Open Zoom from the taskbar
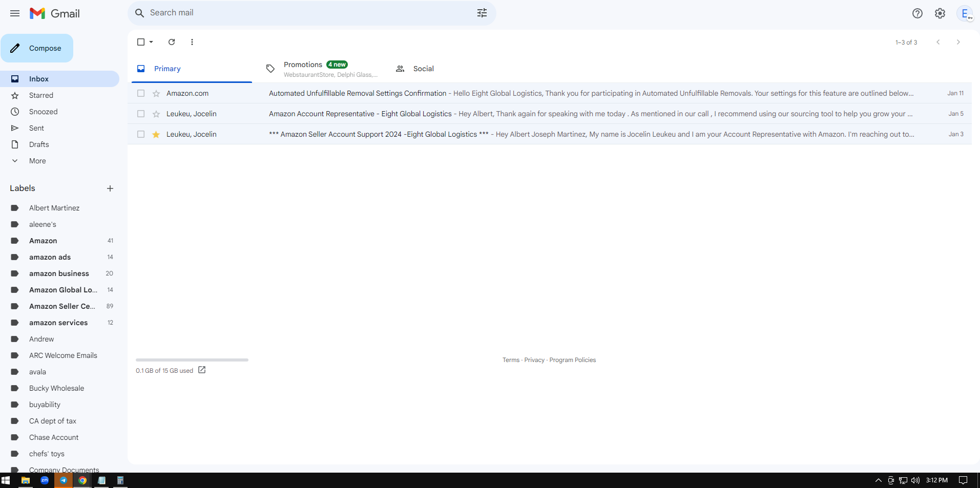980x488 pixels. [x=45, y=480]
